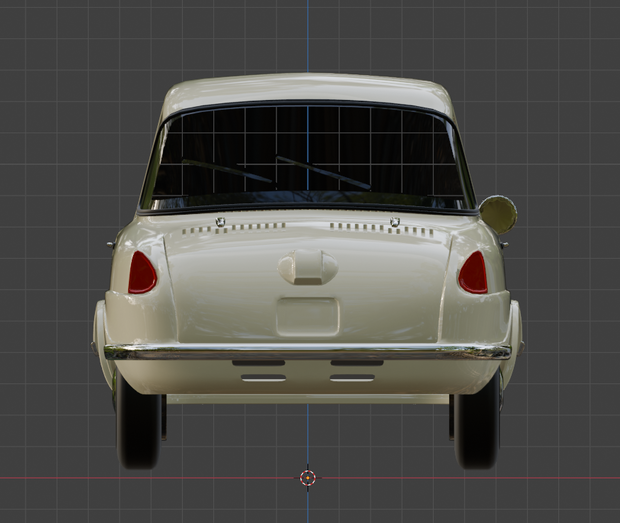Select the left red tail light

coord(142,273)
